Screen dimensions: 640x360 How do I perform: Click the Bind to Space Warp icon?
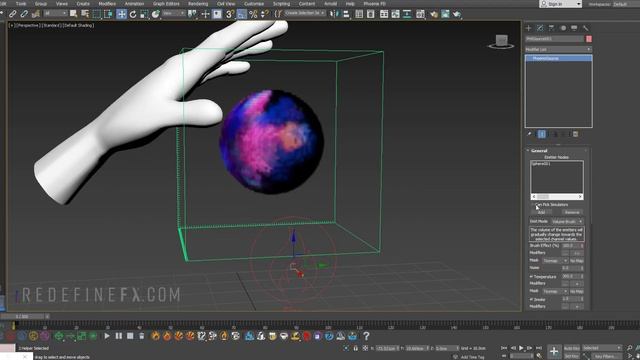[36, 14]
